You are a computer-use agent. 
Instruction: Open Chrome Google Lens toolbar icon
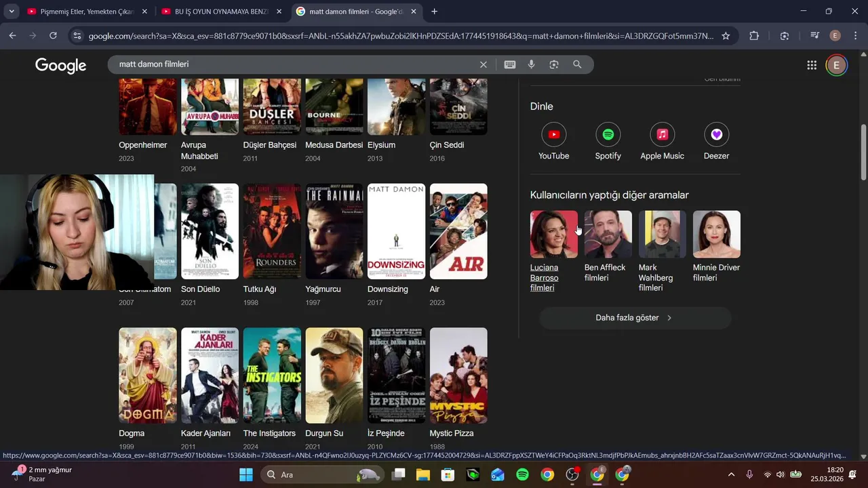click(x=785, y=36)
